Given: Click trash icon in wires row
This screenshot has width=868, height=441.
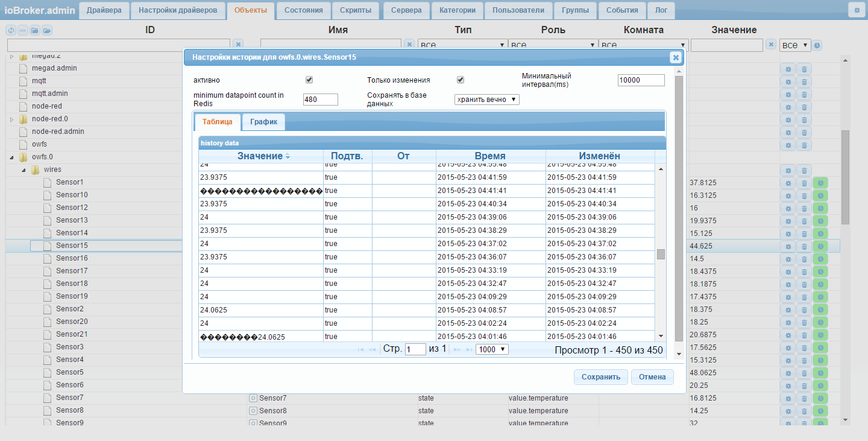Looking at the screenshot, I should point(804,170).
